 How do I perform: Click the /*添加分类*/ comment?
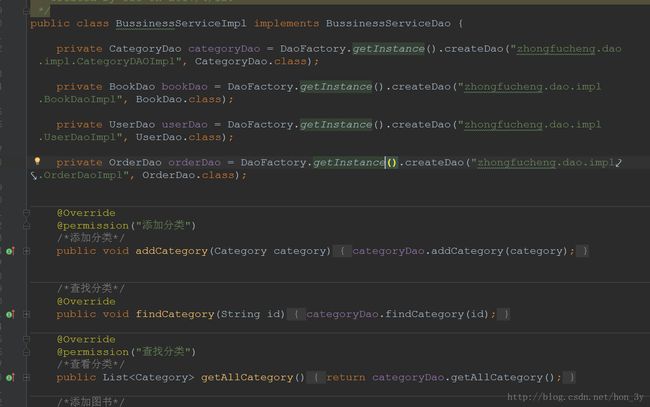pyautogui.click(x=91, y=238)
